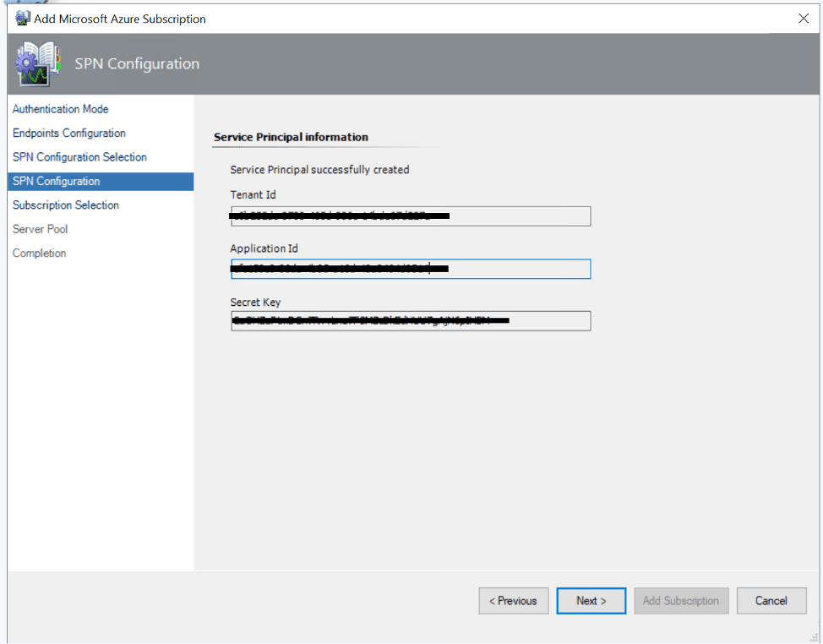Viewport: 823px width, 644px height.
Task: Open the Endpoints Configuration step
Action: click(x=68, y=134)
